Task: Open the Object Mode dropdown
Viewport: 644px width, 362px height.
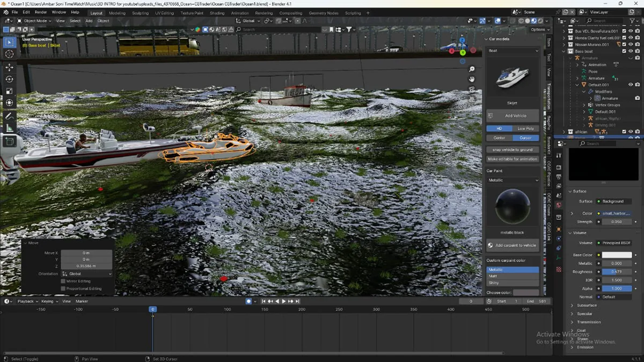Action: pos(35,21)
